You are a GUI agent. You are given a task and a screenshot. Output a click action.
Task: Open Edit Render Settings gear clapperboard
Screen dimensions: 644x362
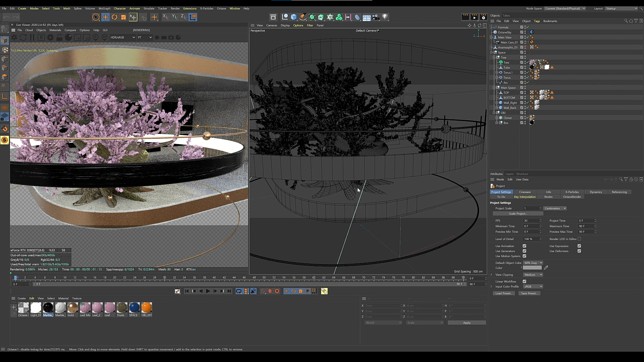(483, 17)
